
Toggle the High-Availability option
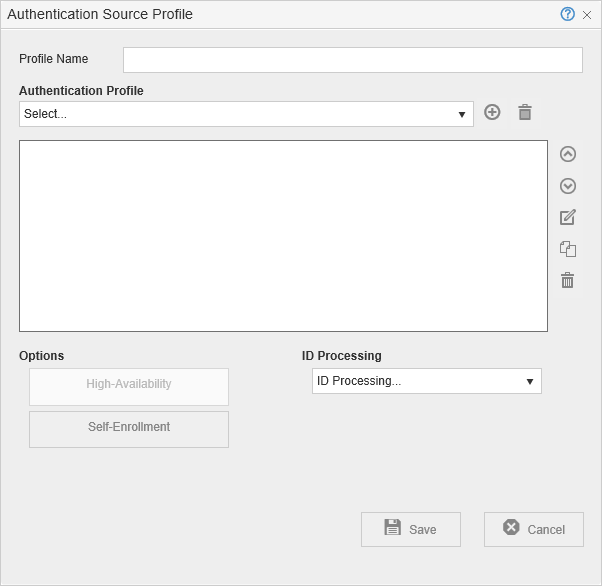pos(129,385)
